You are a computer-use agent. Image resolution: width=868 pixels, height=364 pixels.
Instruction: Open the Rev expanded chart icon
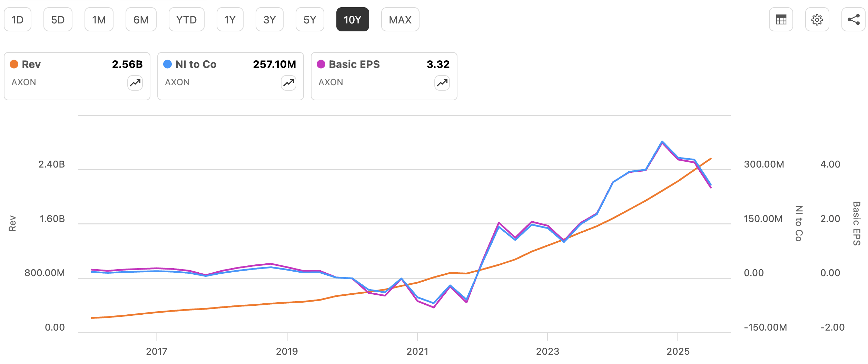(x=135, y=83)
